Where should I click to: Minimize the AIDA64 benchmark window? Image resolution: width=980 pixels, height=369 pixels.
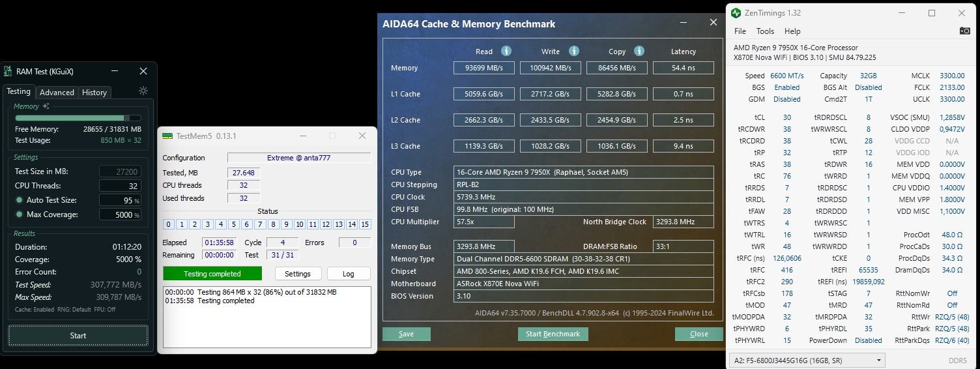point(684,22)
